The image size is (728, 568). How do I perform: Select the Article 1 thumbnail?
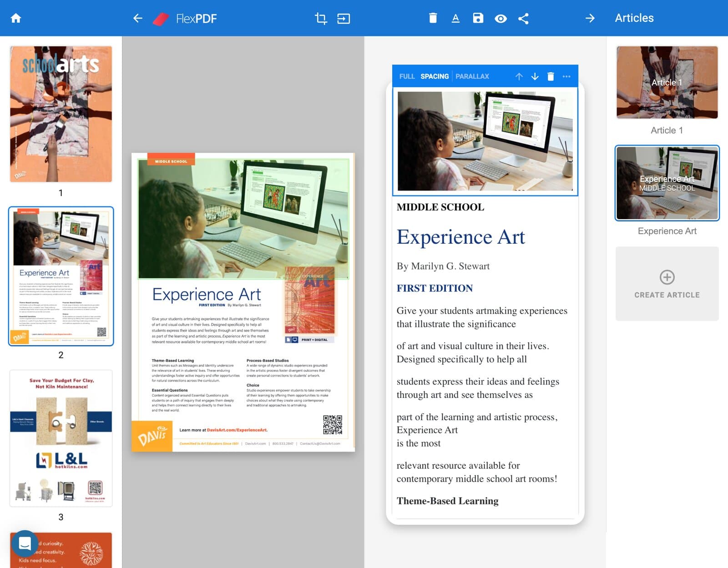(x=667, y=82)
